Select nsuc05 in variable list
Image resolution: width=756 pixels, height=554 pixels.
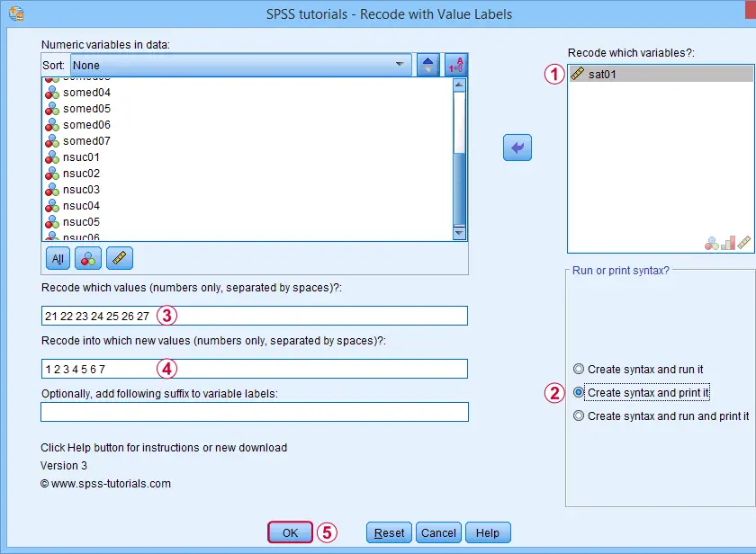247,222
